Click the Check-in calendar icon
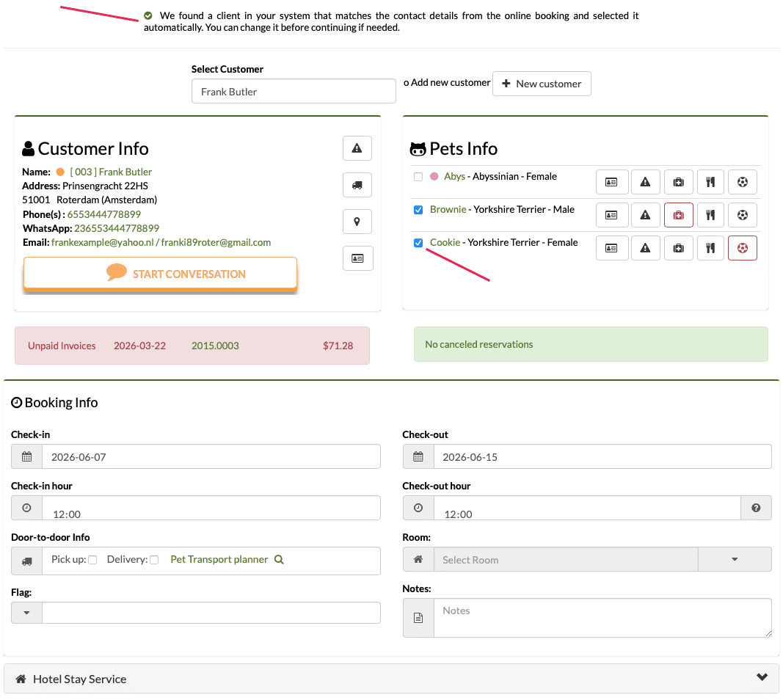 click(x=27, y=457)
